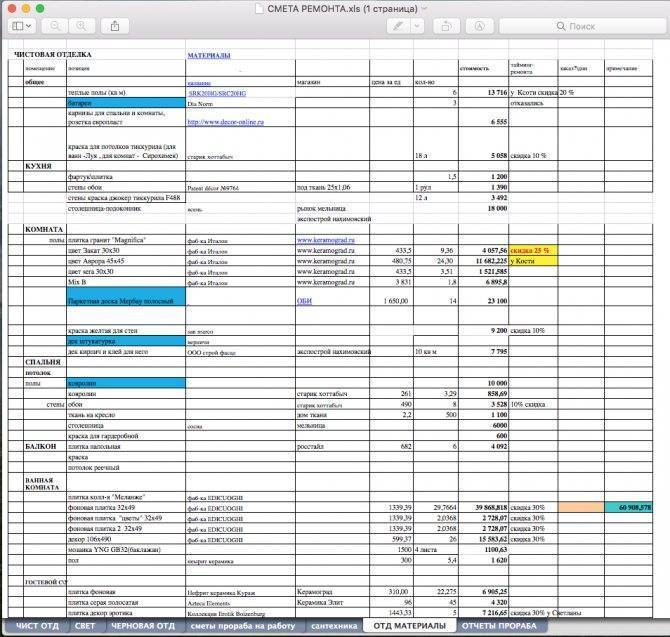Zoom in using the plus magnifier

click(x=81, y=26)
